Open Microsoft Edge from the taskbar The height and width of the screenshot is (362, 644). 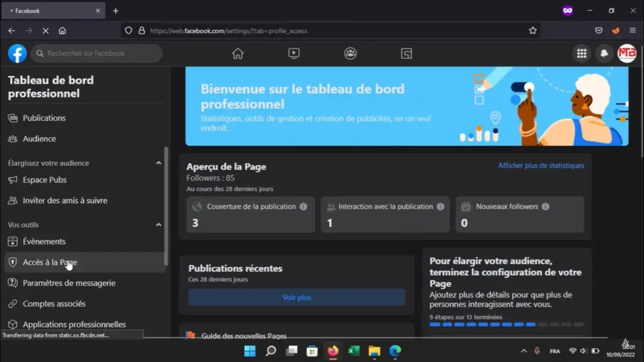tap(395, 351)
